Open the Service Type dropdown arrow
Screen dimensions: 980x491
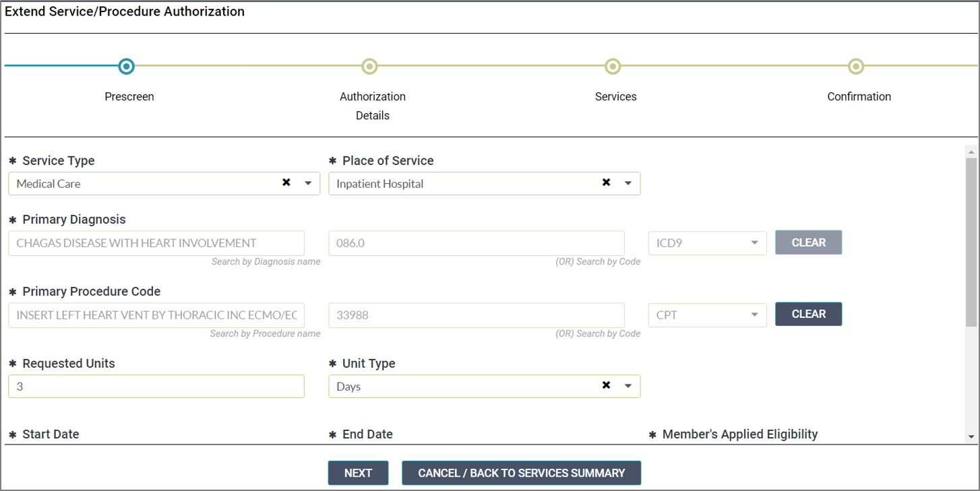click(308, 183)
